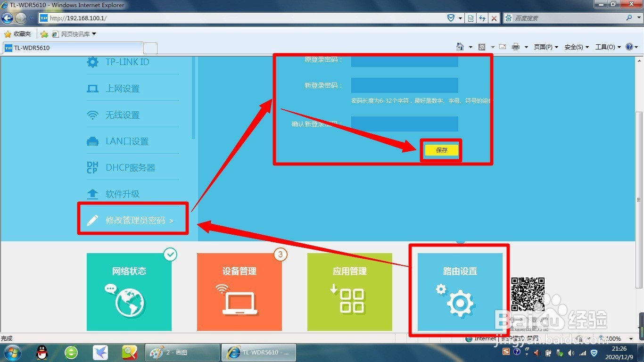Switch to TL-WDR5610 Internet Explorer taskbar button
644x362 pixels.
(259, 353)
